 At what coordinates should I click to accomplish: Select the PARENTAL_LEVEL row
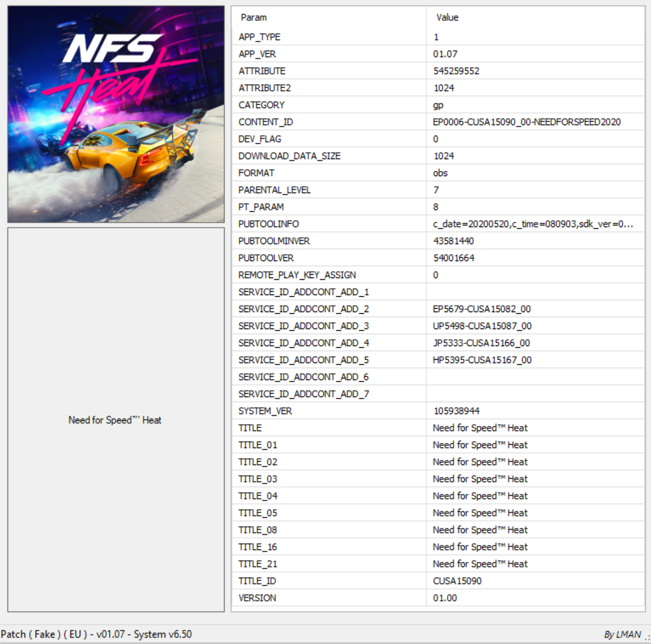pos(275,190)
